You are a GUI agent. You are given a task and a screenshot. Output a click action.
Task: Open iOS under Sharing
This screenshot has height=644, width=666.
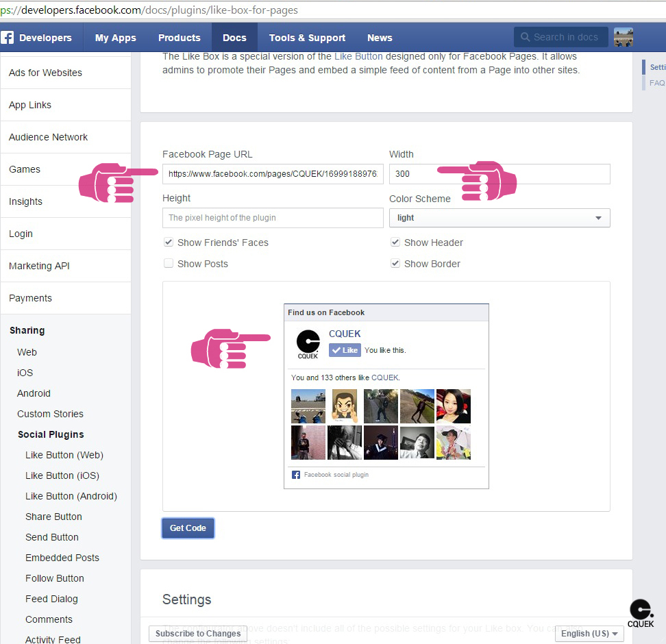click(x=25, y=373)
